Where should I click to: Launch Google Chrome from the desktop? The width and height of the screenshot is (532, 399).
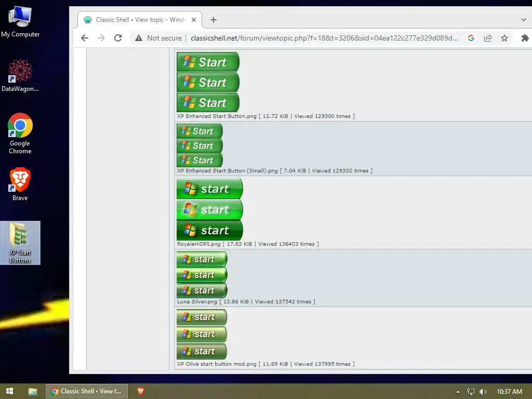click(x=20, y=134)
